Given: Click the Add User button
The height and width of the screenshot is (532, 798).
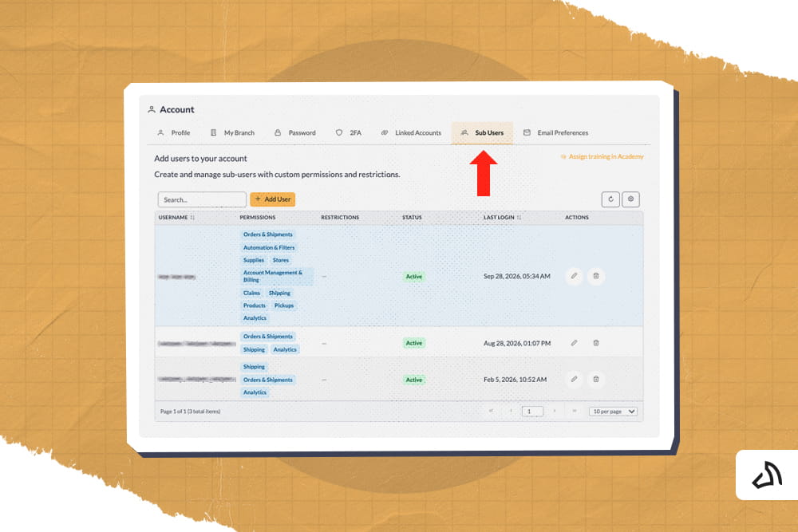Looking at the screenshot, I should [x=273, y=199].
